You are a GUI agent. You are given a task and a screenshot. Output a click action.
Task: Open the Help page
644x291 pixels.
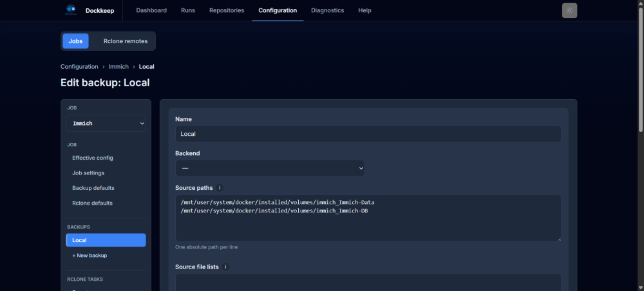[x=365, y=10]
